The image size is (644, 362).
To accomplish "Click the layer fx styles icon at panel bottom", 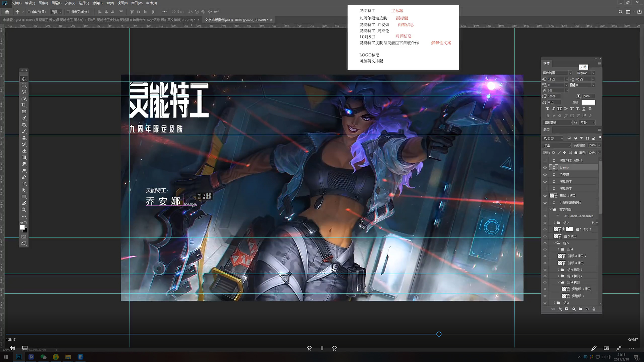I will 560,309.
